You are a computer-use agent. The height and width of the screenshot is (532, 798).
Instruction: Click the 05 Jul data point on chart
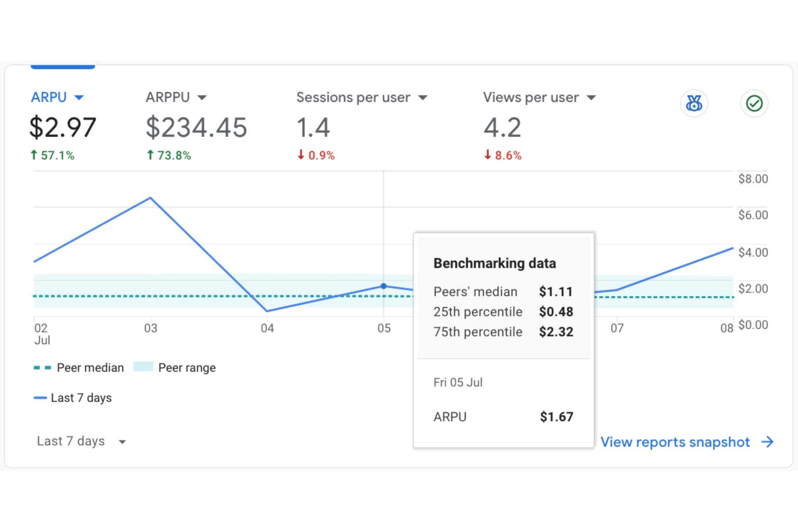tap(384, 286)
